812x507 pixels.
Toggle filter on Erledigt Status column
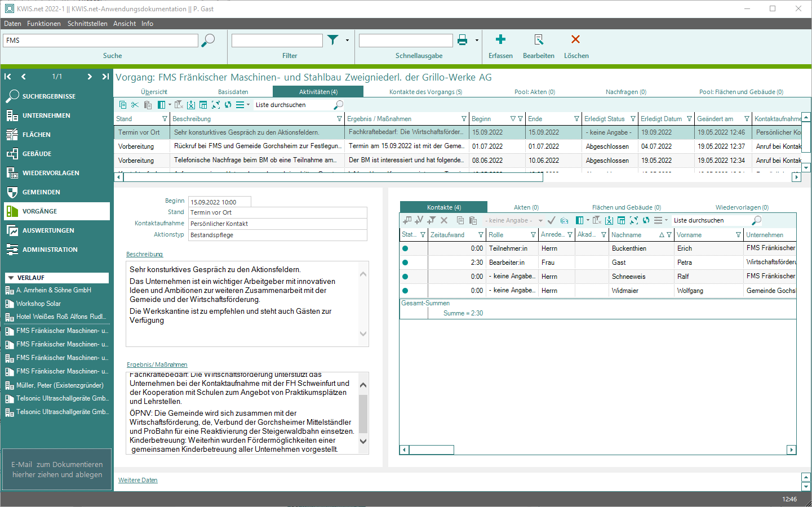633,119
